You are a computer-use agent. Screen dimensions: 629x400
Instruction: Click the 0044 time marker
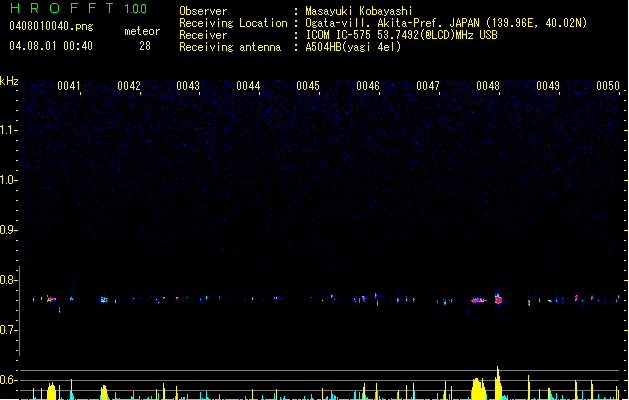[x=248, y=86]
